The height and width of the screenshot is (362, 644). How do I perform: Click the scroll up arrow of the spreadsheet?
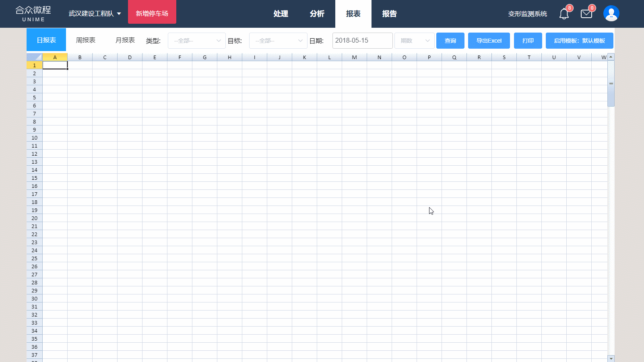(x=611, y=57)
